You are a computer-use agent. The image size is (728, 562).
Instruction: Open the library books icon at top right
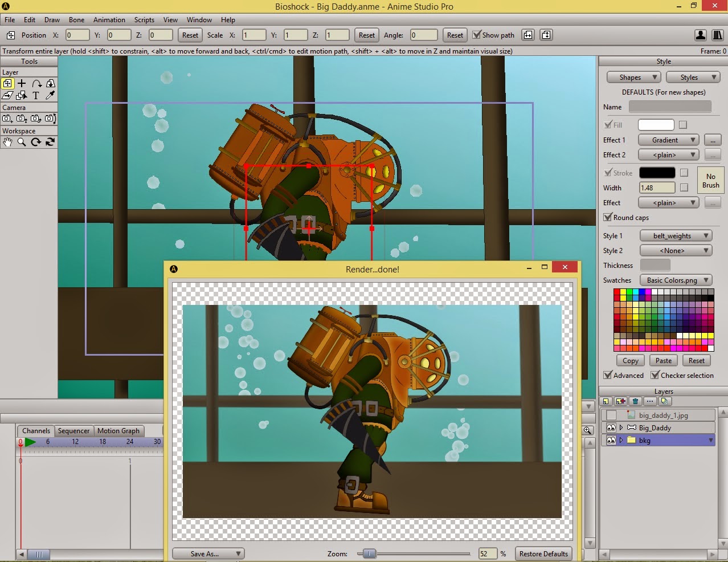tap(718, 35)
